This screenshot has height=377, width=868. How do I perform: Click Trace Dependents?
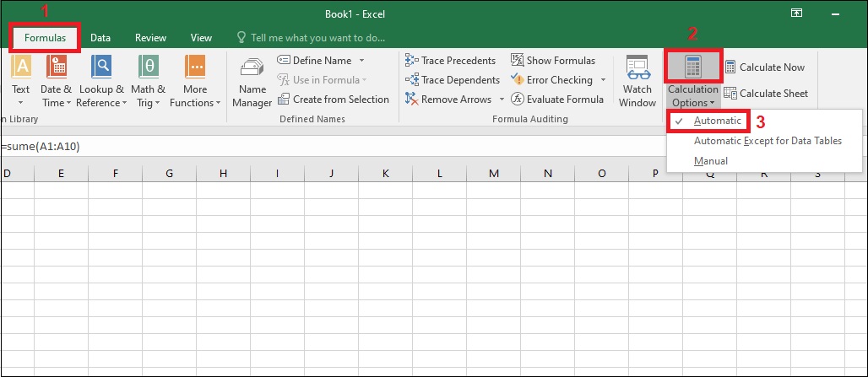point(453,80)
